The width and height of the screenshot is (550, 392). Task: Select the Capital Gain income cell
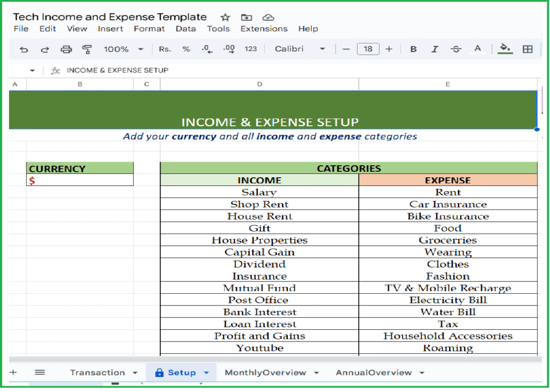pos(259,252)
